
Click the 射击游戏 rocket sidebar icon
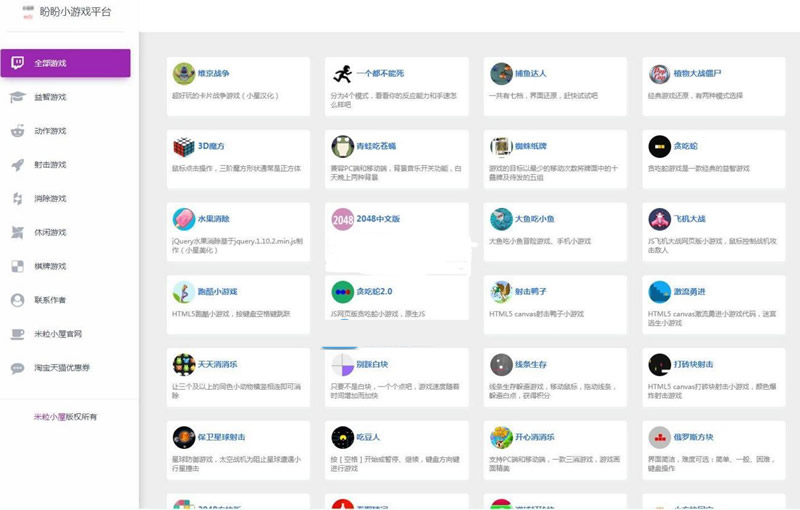pos(17,165)
